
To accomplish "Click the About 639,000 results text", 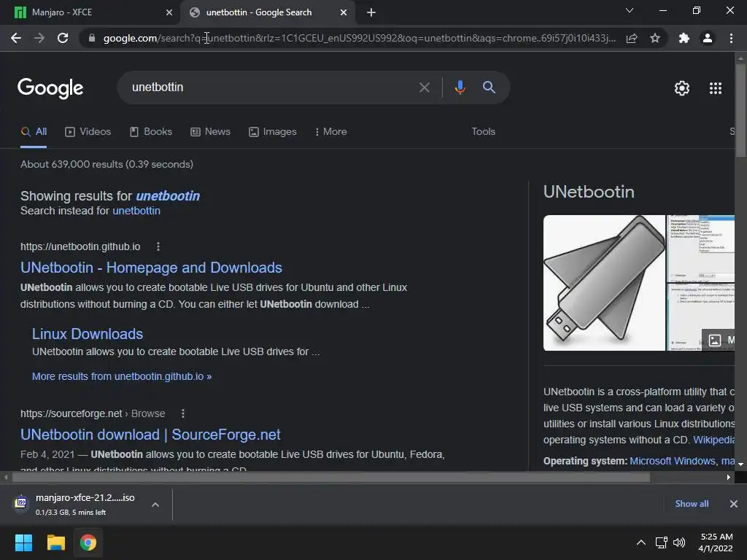I will pyautogui.click(x=107, y=164).
